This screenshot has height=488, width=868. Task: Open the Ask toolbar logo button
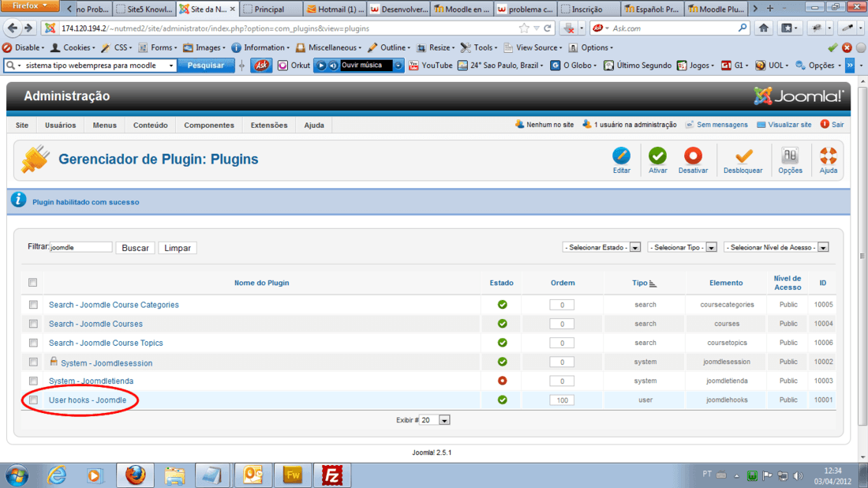(261, 66)
